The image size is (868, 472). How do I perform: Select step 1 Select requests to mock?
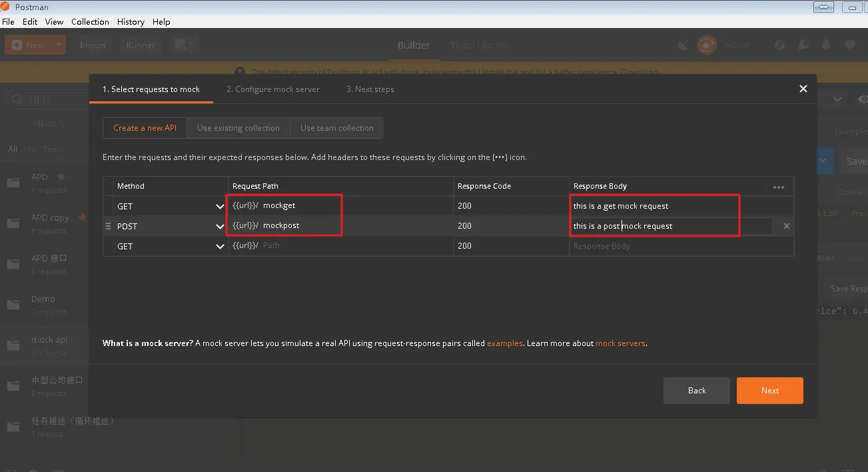coord(151,89)
